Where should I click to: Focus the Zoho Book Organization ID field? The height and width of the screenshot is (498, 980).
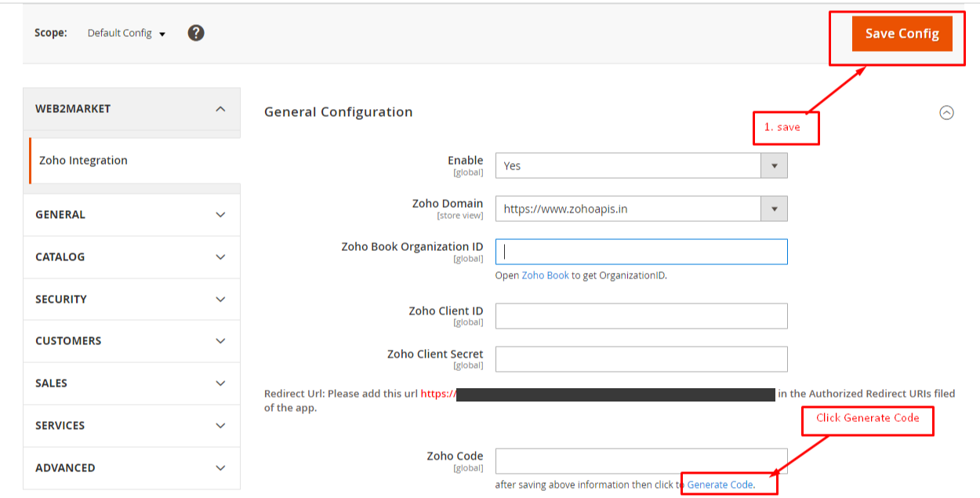(641, 252)
